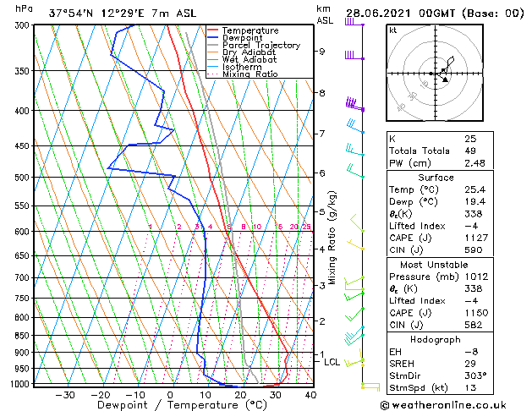Click the 6 km altitude label
This screenshot has width=532, height=411.
(322, 173)
